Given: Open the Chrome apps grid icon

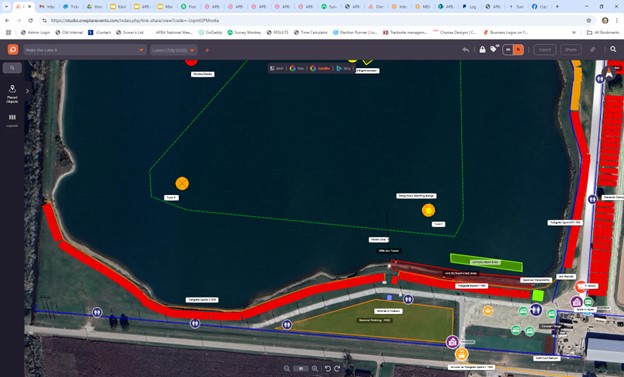Looking at the screenshot, I should 8,32.
